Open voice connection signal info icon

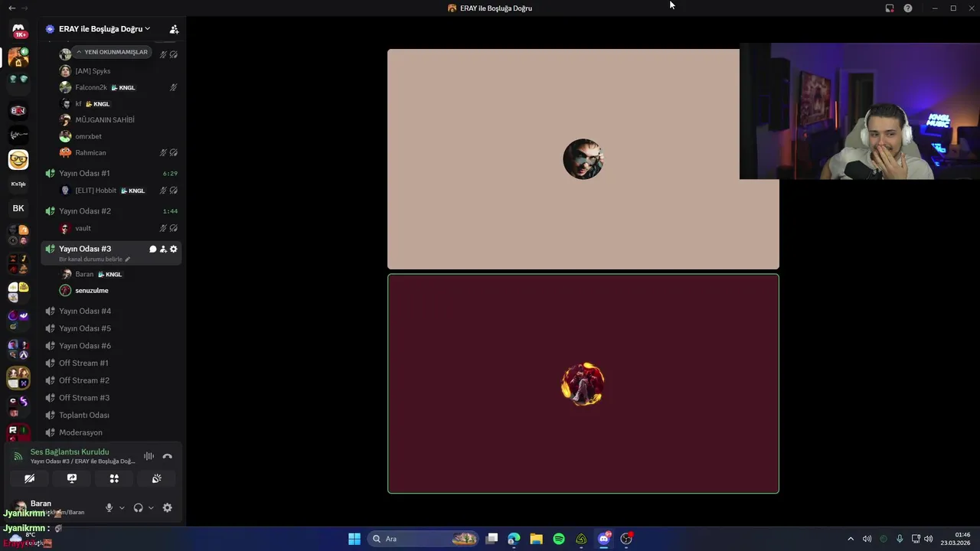click(18, 456)
